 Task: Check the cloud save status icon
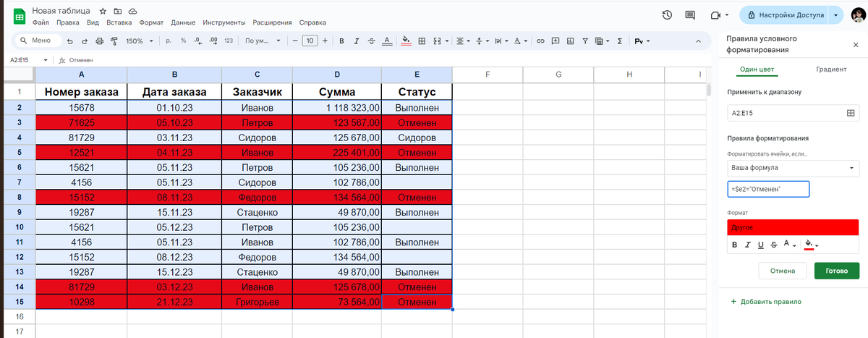pyautogui.click(x=132, y=12)
